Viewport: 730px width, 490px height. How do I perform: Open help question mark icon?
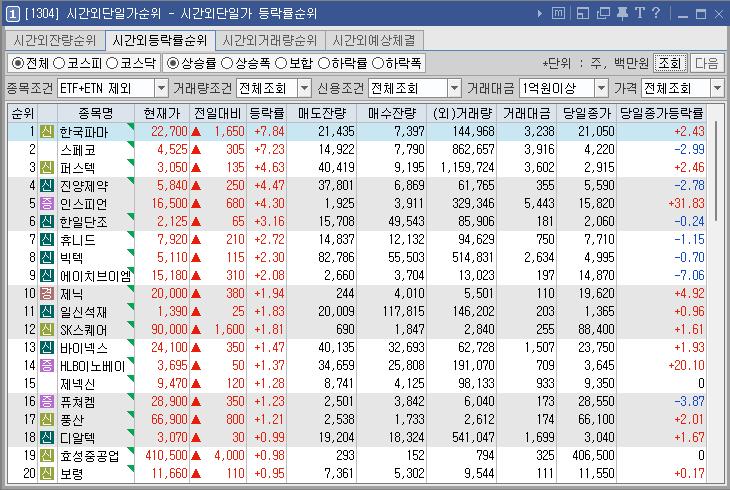pyautogui.click(x=656, y=13)
